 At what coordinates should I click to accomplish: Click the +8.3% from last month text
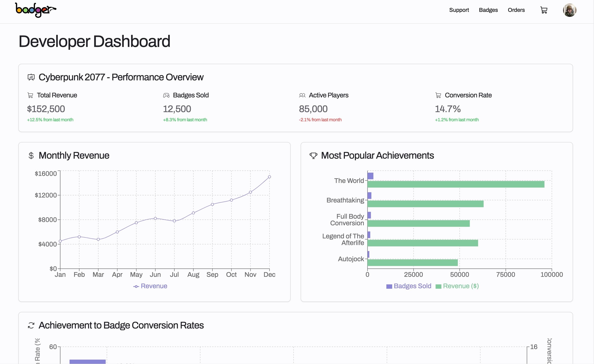[x=185, y=120]
